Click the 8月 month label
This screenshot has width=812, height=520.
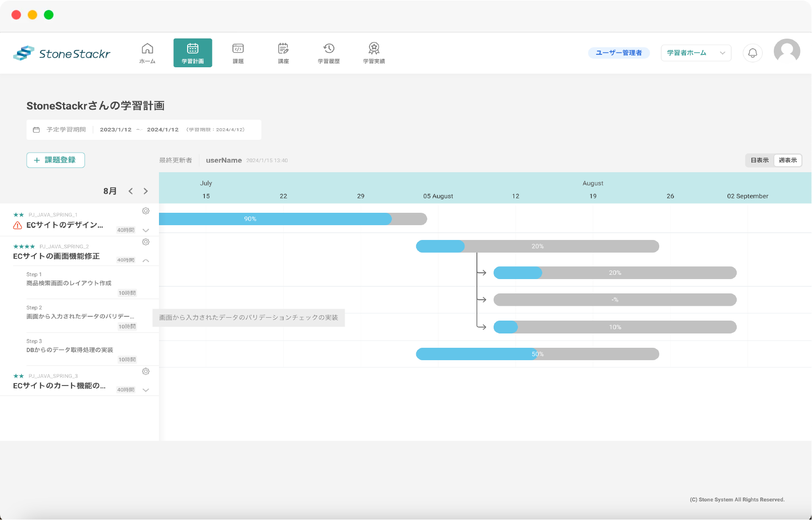click(110, 191)
